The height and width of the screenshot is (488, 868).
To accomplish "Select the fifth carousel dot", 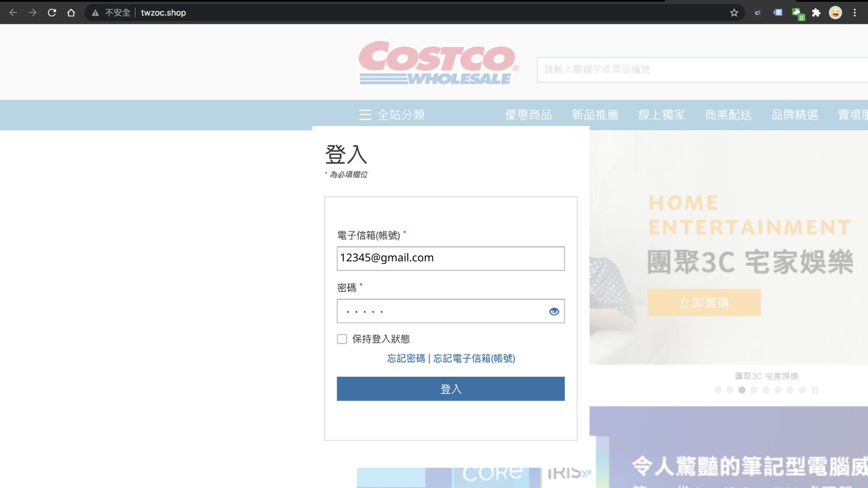I will 766,390.
